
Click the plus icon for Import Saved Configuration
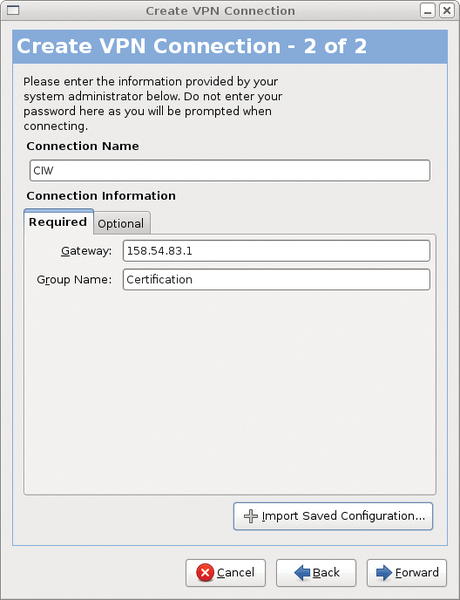[251, 516]
